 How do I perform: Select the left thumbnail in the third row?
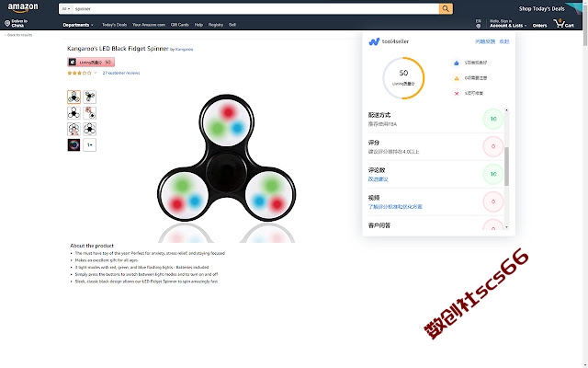73,129
